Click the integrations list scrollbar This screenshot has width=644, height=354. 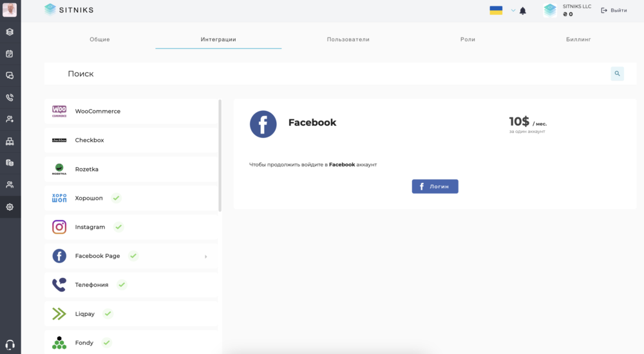220,155
